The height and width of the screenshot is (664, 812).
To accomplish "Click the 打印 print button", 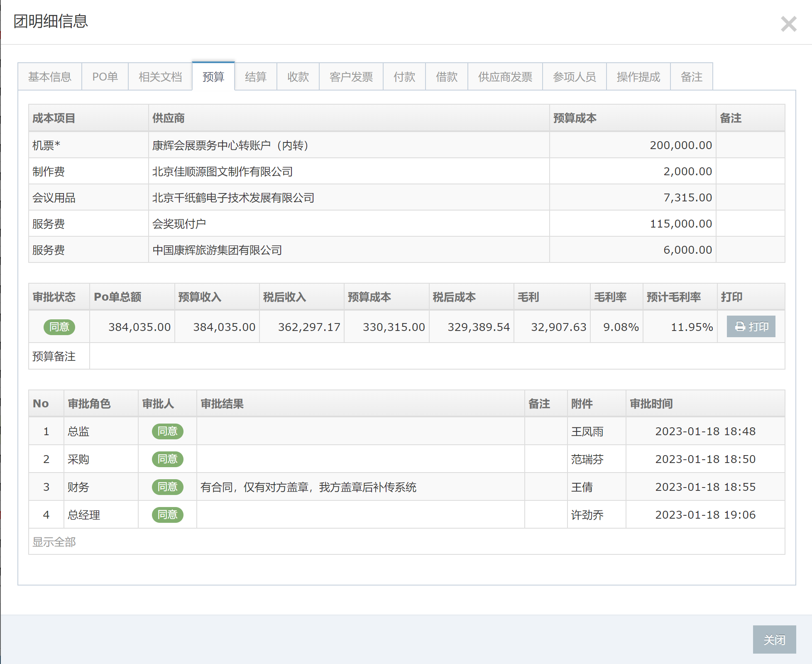I will click(751, 327).
